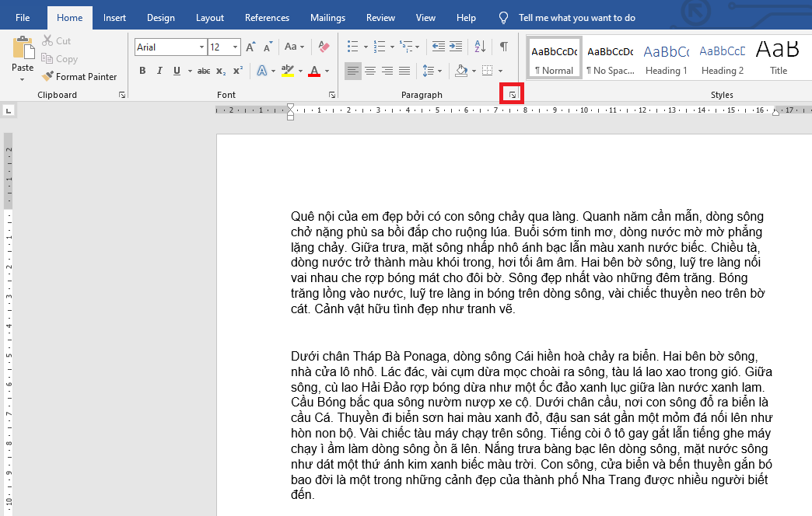The width and height of the screenshot is (812, 516).
Task: Toggle bold formatting
Action: pos(142,71)
